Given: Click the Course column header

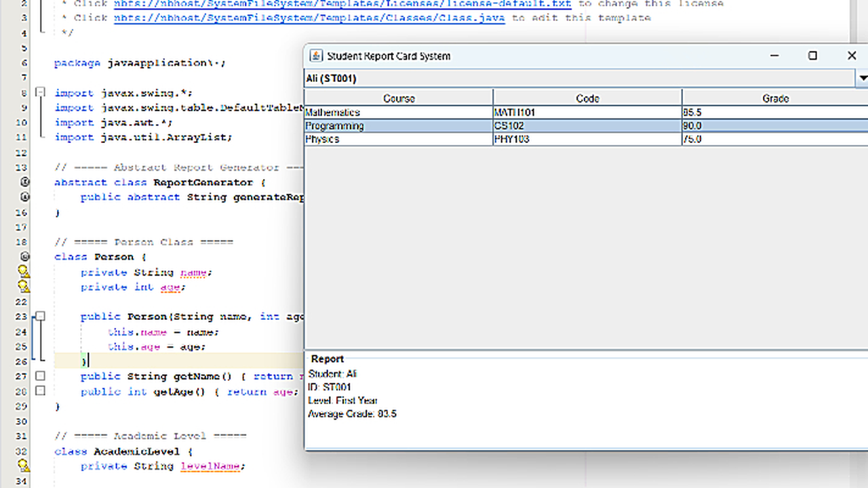Looking at the screenshot, I should [x=399, y=98].
